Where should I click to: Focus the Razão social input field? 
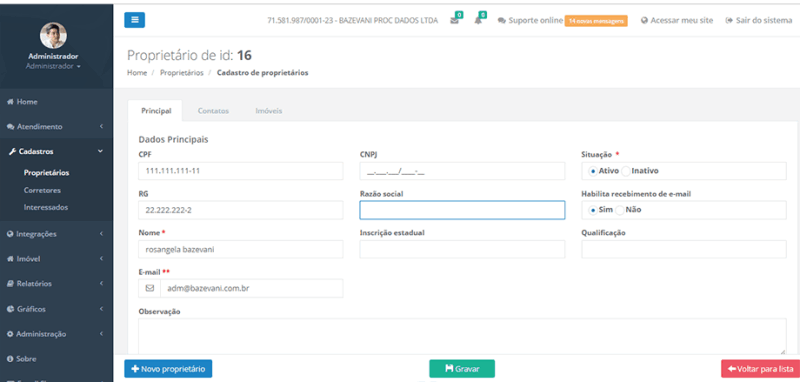click(462, 210)
